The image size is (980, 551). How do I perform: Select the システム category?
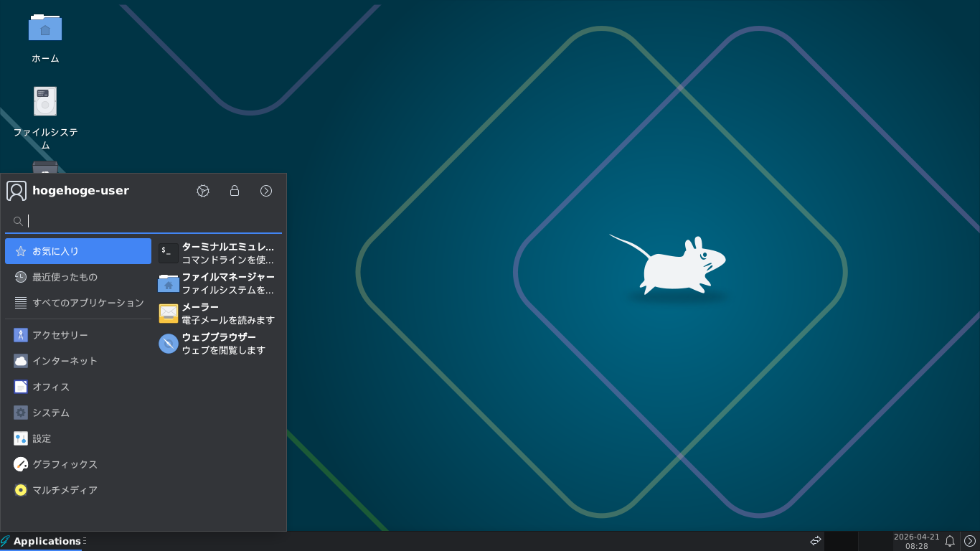[x=50, y=413]
